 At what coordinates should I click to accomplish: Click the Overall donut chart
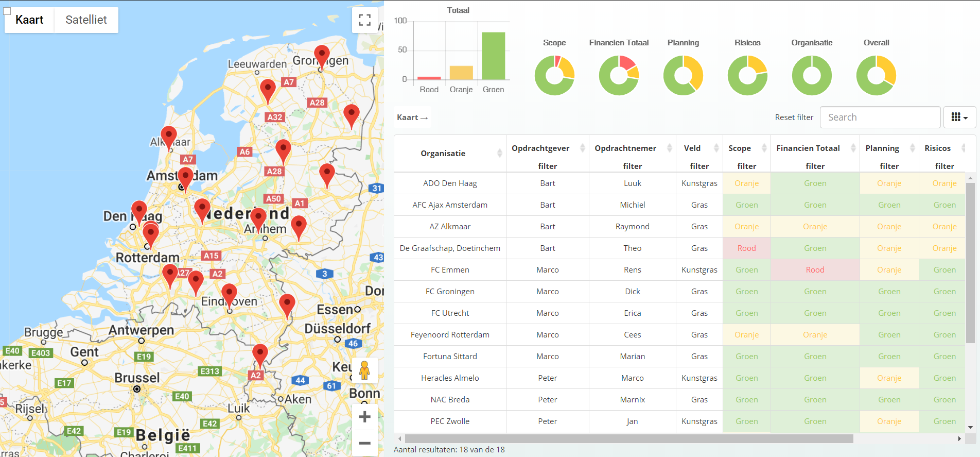tap(876, 76)
